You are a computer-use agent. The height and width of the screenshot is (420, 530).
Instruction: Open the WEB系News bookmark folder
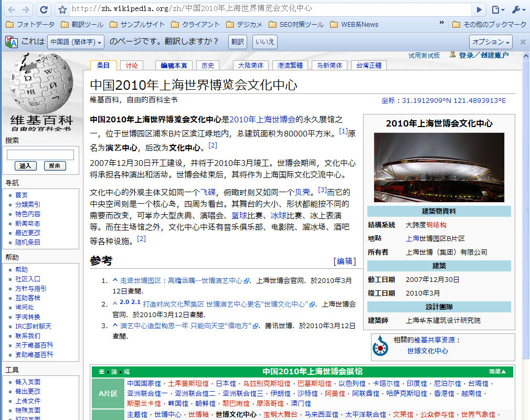pyautogui.click(x=354, y=24)
